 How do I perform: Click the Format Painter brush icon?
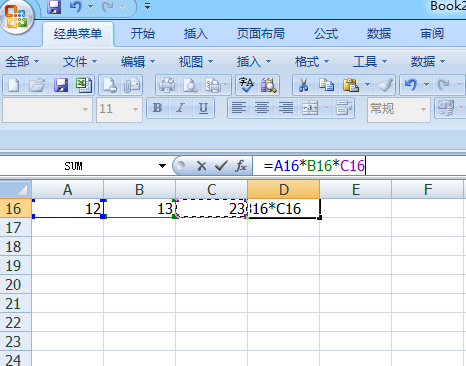(x=385, y=85)
